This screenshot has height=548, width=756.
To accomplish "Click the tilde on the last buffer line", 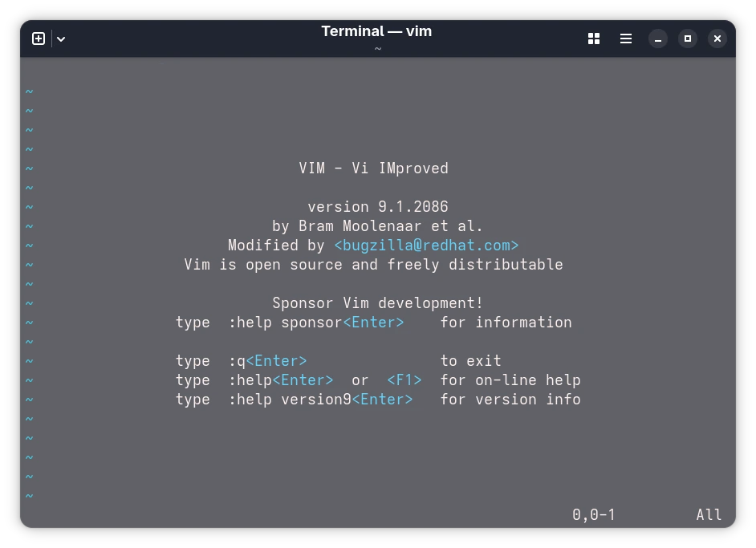I will [x=29, y=495].
